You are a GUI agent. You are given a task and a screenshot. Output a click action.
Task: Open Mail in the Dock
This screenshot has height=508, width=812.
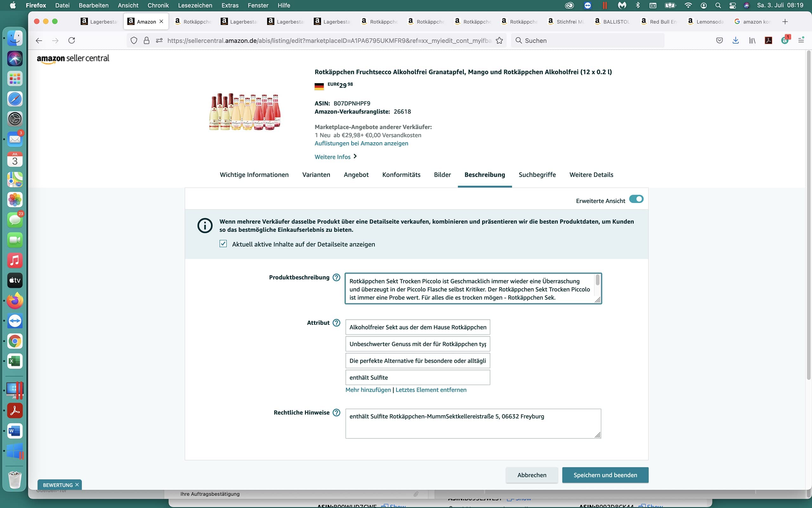coord(15,139)
